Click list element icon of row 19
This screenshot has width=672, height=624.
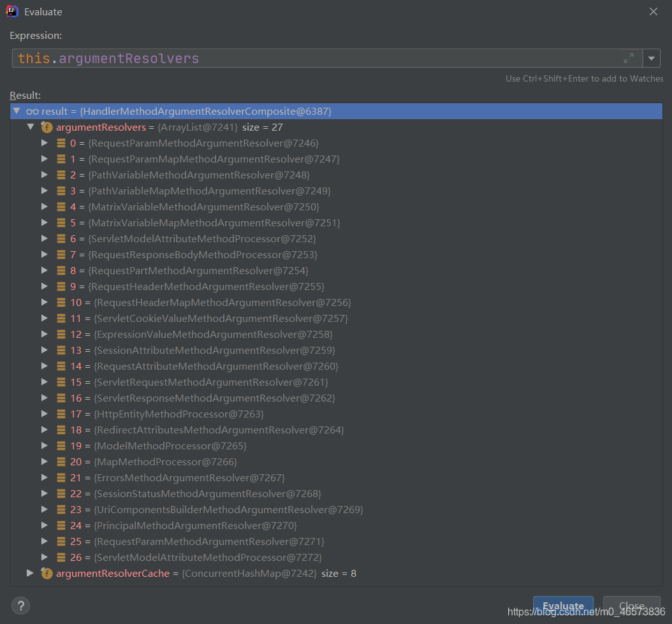click(61, 446)
